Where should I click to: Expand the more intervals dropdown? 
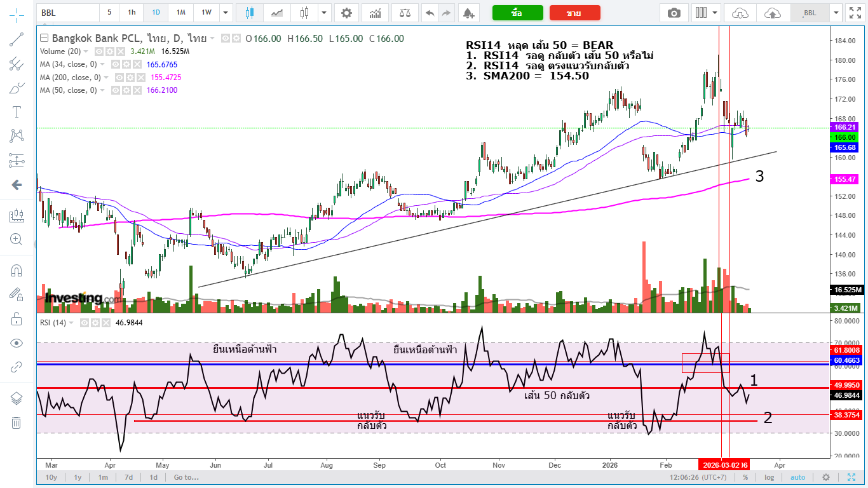(x=226, y=12)
